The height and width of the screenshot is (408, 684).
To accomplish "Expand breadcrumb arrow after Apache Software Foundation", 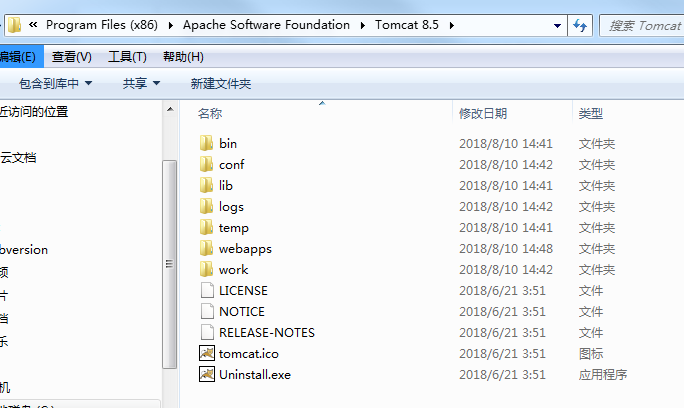I will tap(363, 25).
